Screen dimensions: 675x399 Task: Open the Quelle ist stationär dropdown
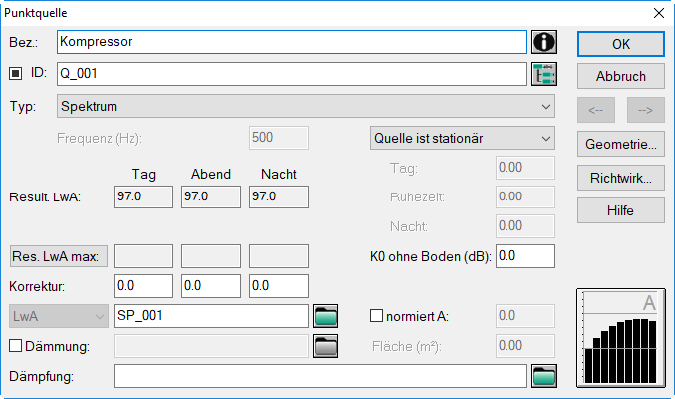(462, 138)
